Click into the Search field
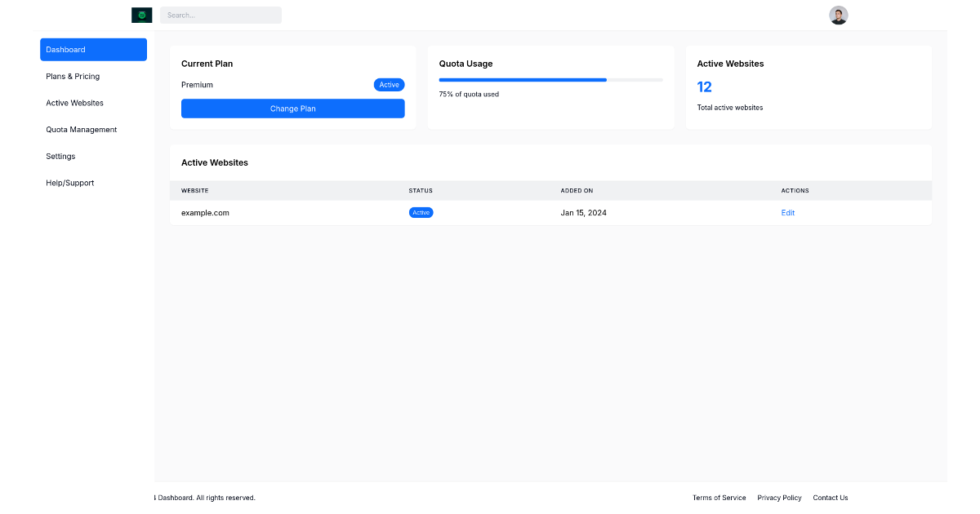 click(x=220, y=15)
